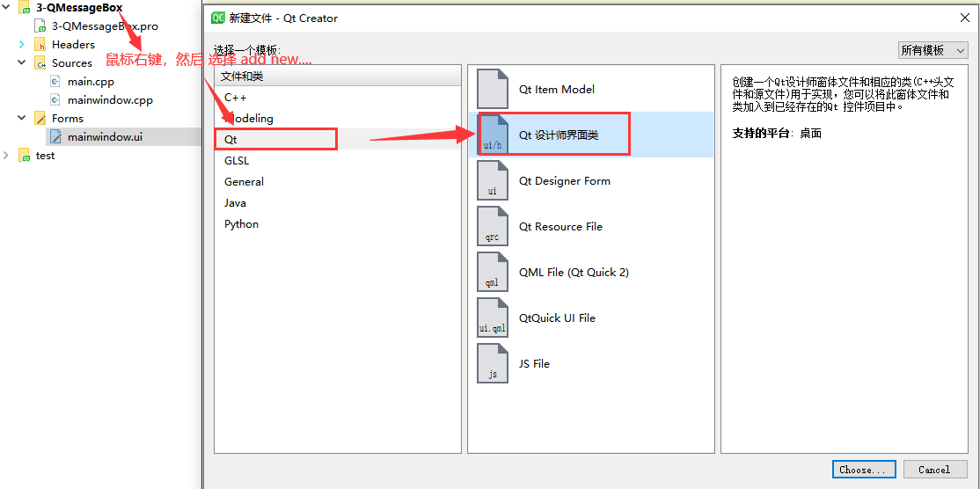
Task: Select the Java category
Action: coord(338,203)
